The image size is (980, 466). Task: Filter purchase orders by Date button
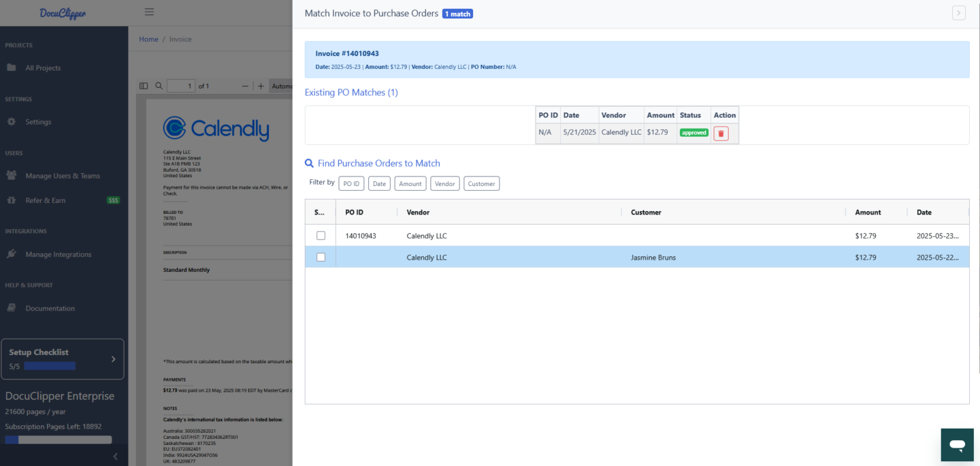[x=379, y=183]
